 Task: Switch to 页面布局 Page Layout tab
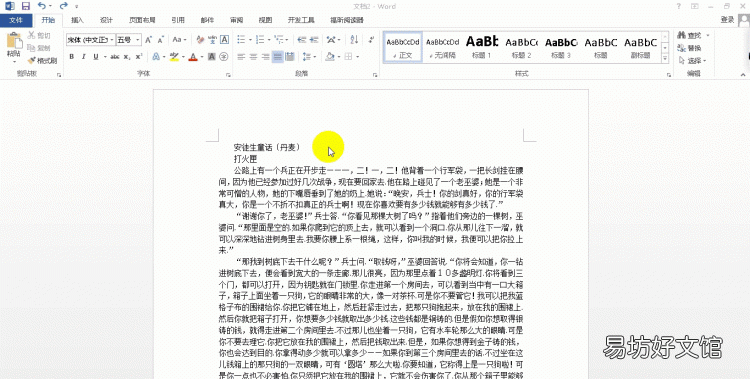pos(142,20)
